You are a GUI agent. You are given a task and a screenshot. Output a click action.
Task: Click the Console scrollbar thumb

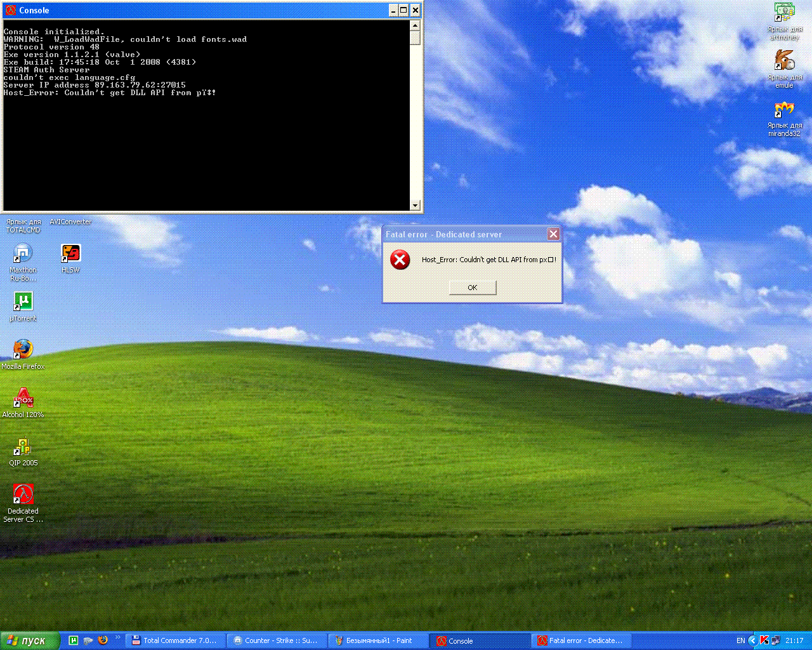pyautogui.click(x=416, y=37)
